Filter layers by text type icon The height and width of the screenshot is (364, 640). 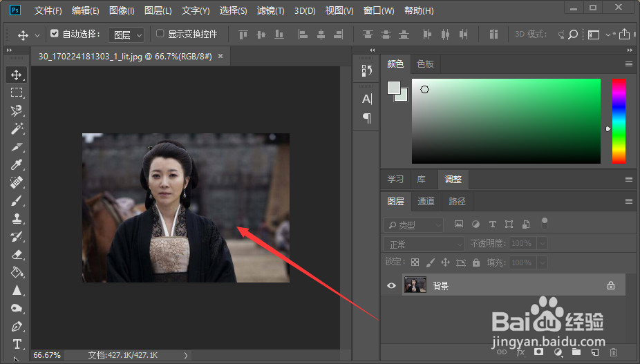[492, 224]
